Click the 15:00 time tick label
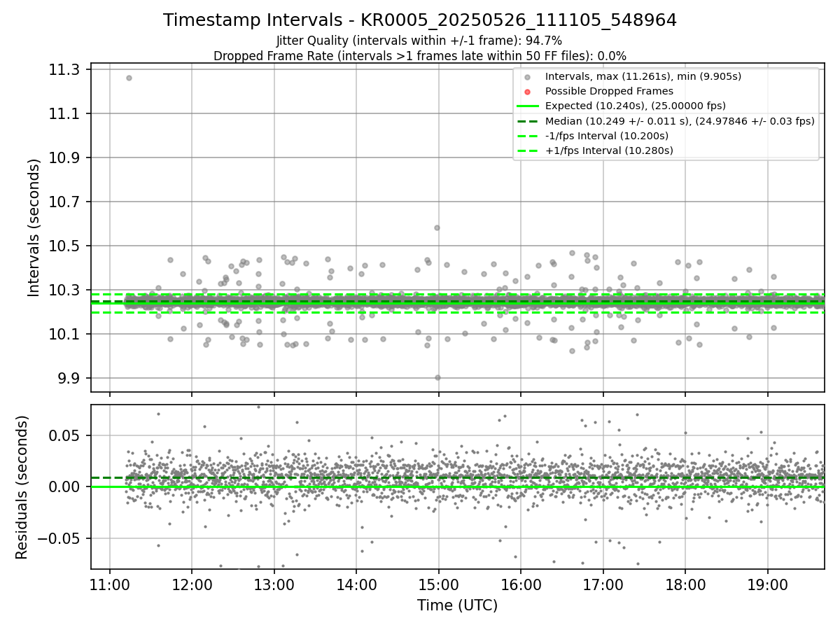The width and height of the screenshot is (840, 630). (439, 584)
